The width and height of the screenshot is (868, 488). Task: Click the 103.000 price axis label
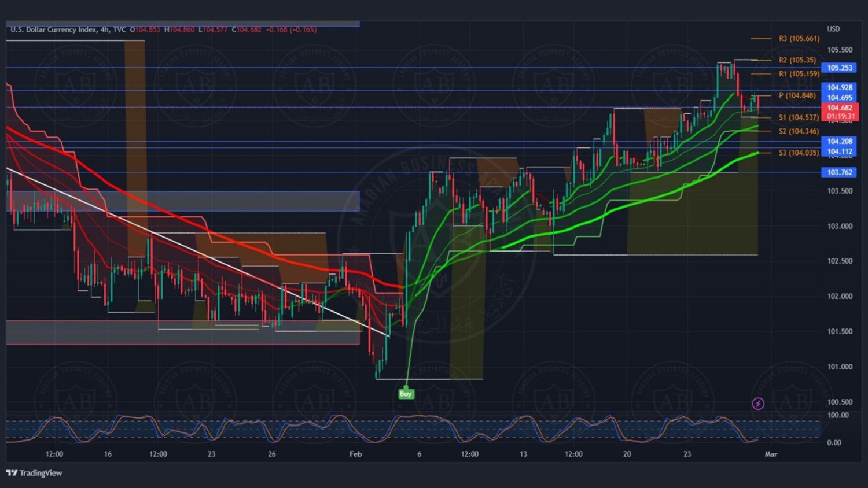coord(840,226)
